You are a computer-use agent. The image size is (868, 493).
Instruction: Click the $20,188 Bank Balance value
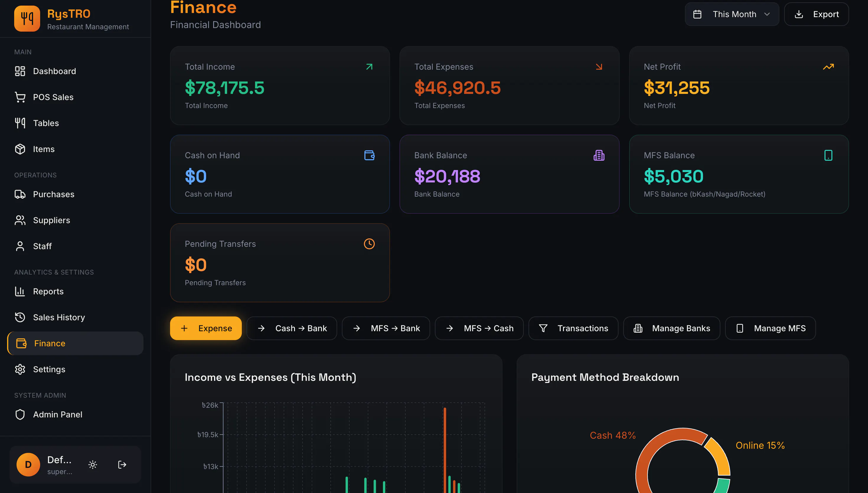point(447,177)
